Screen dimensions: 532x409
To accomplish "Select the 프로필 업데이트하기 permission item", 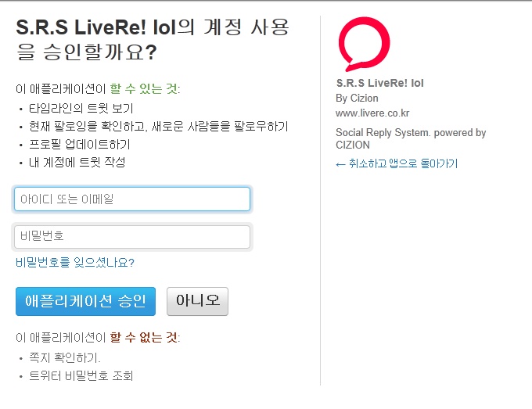I will coord(80,145).
